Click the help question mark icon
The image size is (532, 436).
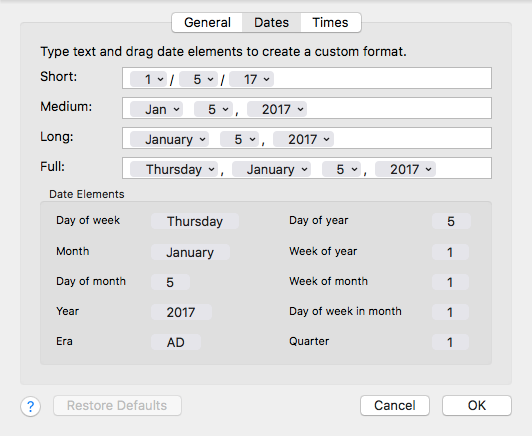(31, 406)
